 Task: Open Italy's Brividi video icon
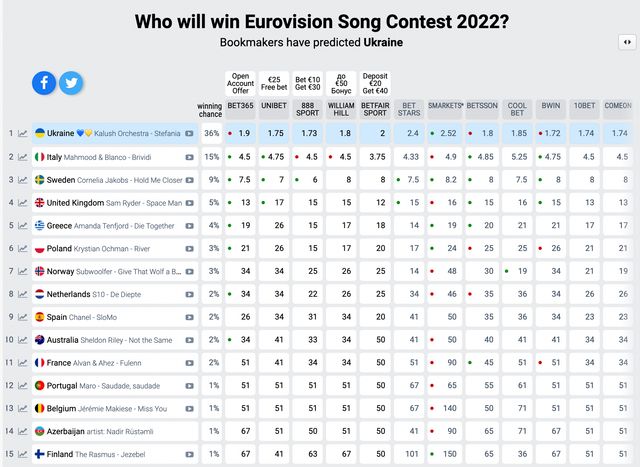[x=190, y=157]
